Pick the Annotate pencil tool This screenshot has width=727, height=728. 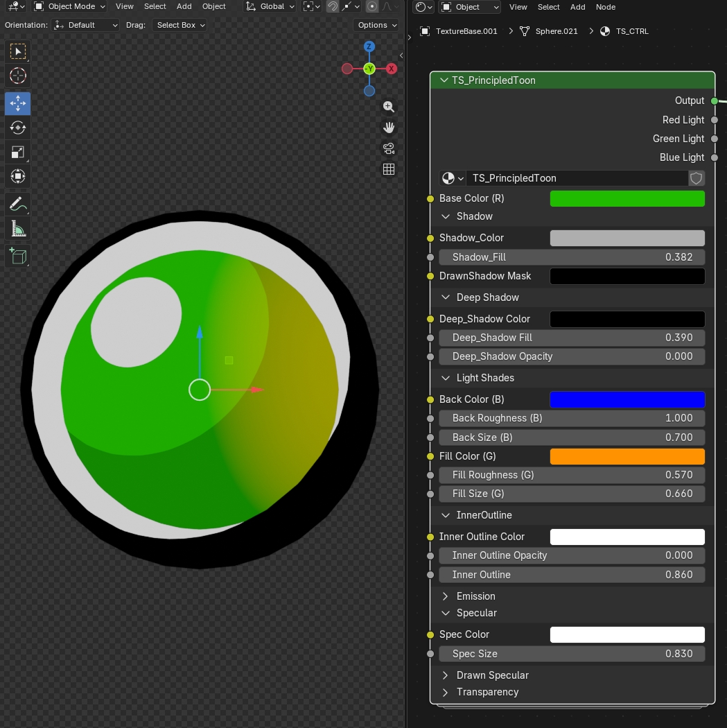(x=18, y=204)
